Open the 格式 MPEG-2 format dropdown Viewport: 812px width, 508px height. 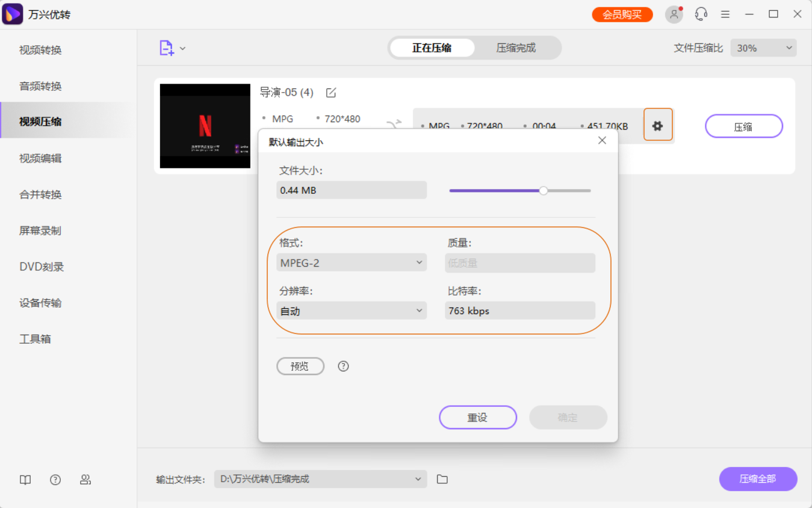(352, 262)
